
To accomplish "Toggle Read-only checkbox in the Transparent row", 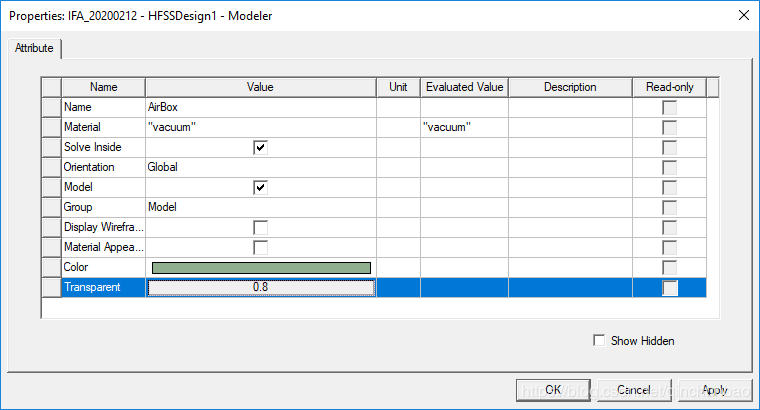I will pyautogui.click(x=669, y=288).
